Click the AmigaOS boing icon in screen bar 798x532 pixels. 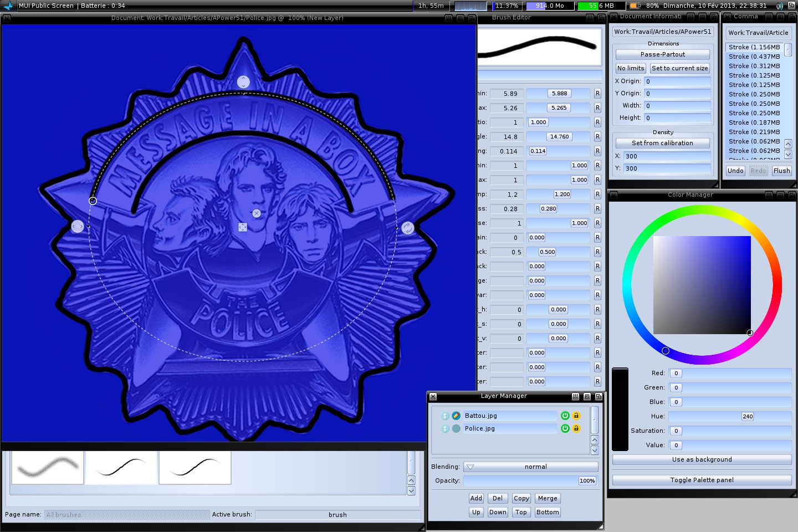click(8, 6)
